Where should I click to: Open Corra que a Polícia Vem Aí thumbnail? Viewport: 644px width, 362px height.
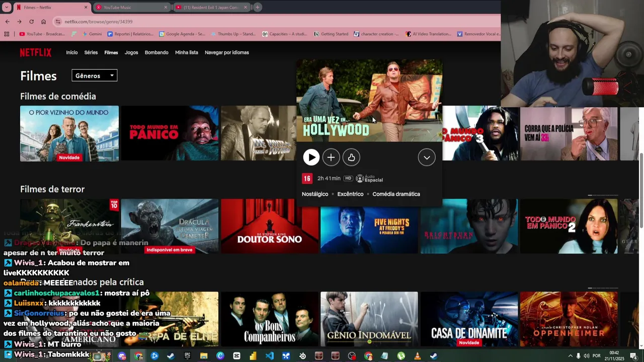pos(569,133)
